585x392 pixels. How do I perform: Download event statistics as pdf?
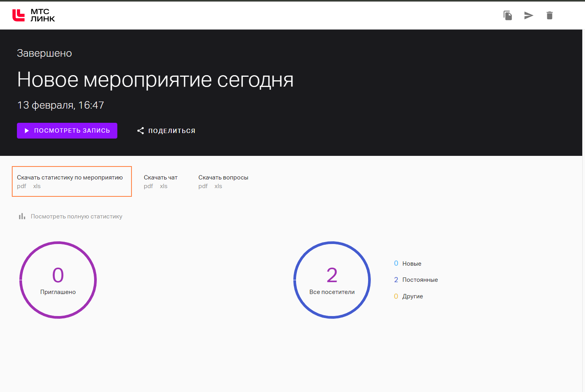[22, 186]
